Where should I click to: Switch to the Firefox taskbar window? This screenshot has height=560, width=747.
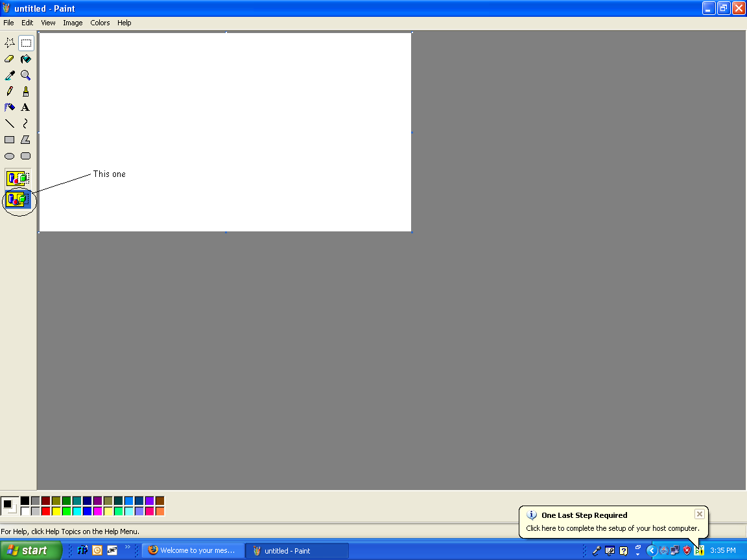click(193, 550)
